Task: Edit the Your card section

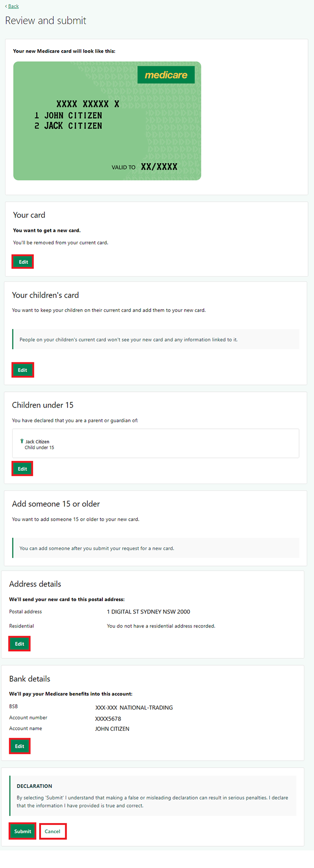Action: [x=23, y=262]
